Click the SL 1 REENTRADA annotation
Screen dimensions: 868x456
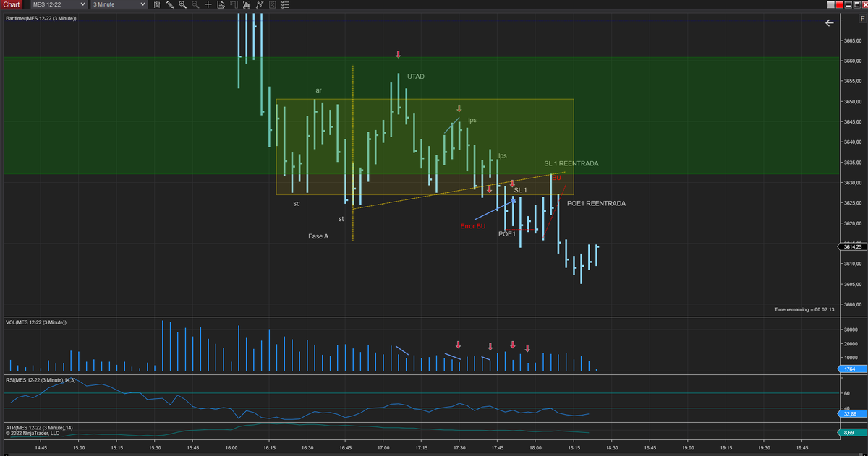571,164
